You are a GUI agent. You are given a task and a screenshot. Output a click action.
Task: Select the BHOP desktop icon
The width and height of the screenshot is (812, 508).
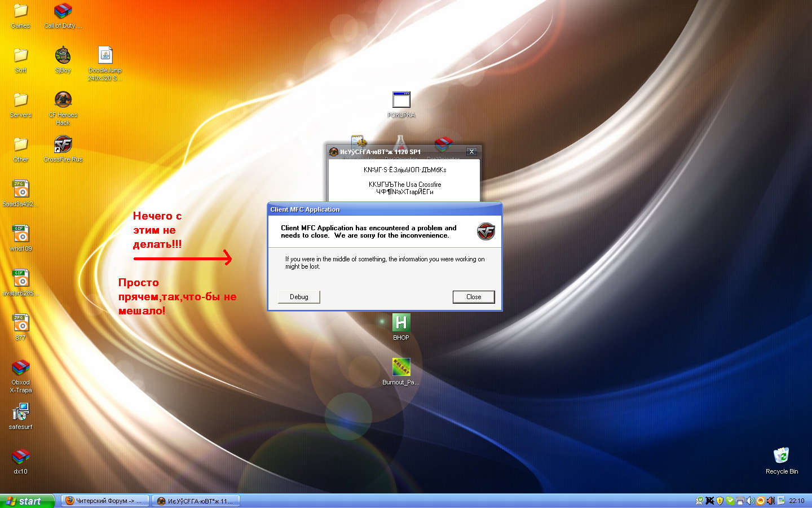401,327
